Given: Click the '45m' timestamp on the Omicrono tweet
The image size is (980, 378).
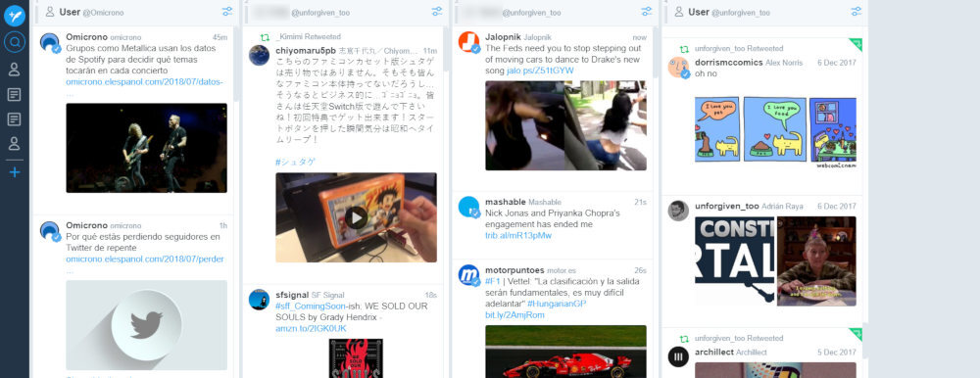Looking at the screenshot, I should point(220,37).
